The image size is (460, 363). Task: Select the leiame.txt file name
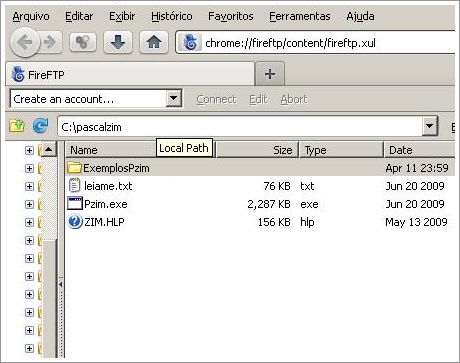click(x=108, y=186)
